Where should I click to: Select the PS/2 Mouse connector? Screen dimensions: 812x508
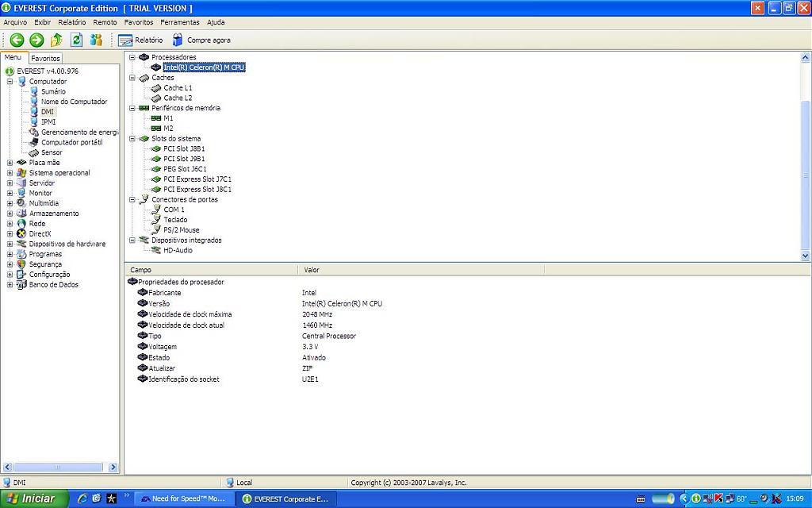tap(182, 230)
